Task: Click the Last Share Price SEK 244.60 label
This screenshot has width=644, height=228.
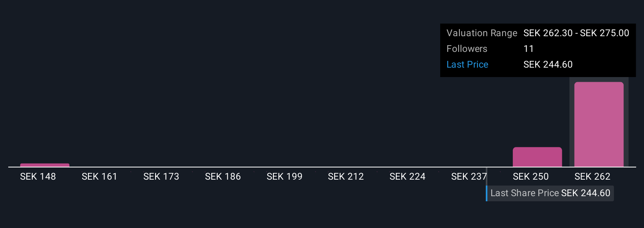Action: (550, 193)
